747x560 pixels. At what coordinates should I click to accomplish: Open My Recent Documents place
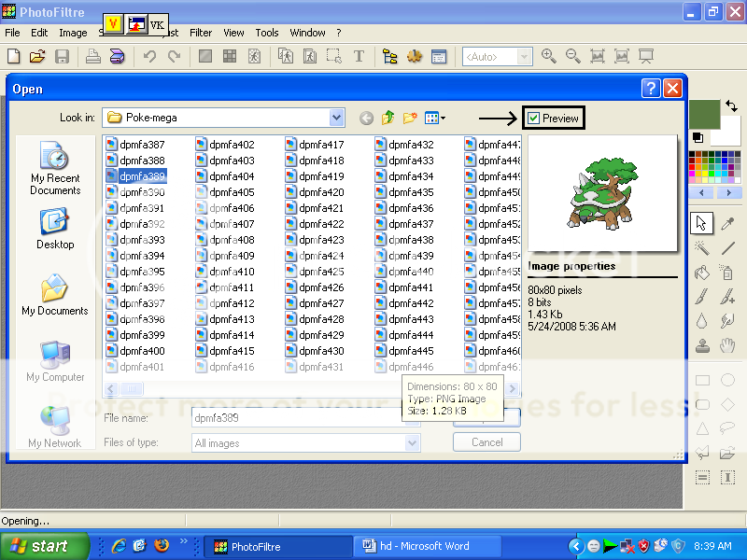[55, 168]
